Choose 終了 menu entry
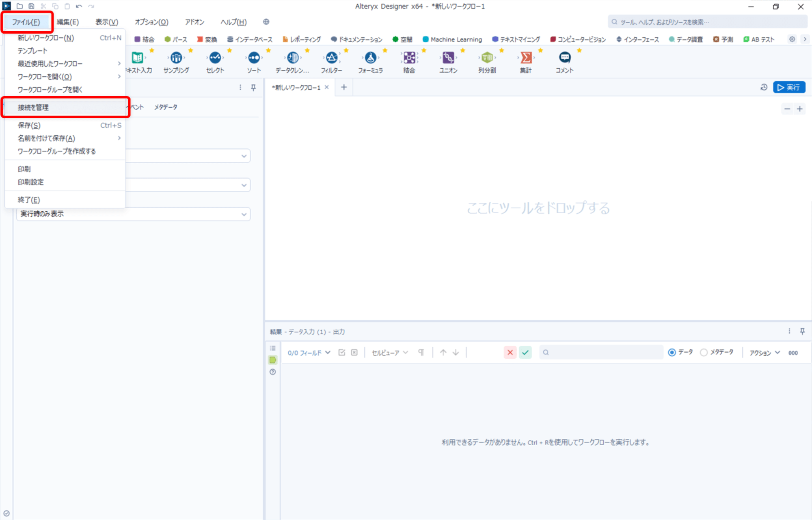This screenshot has height=520, width=812. click(x=65, y=200)
